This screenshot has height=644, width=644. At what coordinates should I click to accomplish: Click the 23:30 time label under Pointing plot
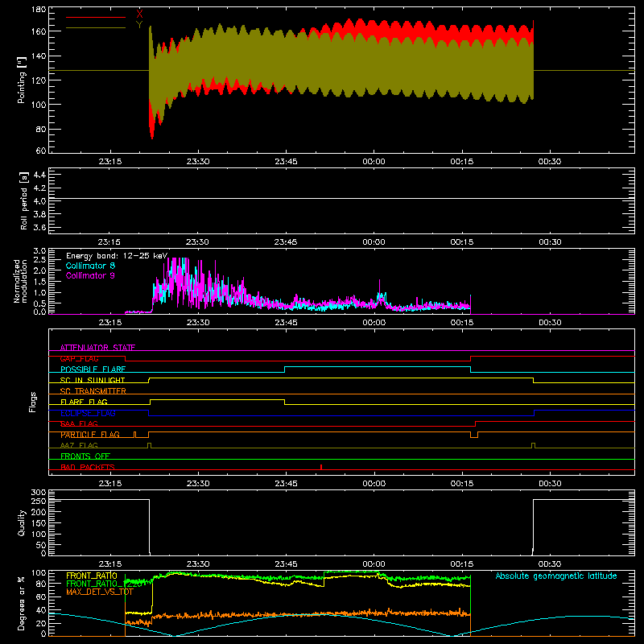pos(198,162)
